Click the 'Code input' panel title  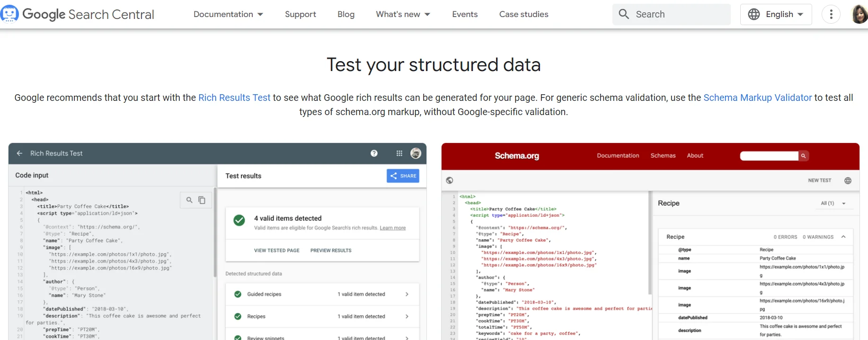click(x=32, y=175)
